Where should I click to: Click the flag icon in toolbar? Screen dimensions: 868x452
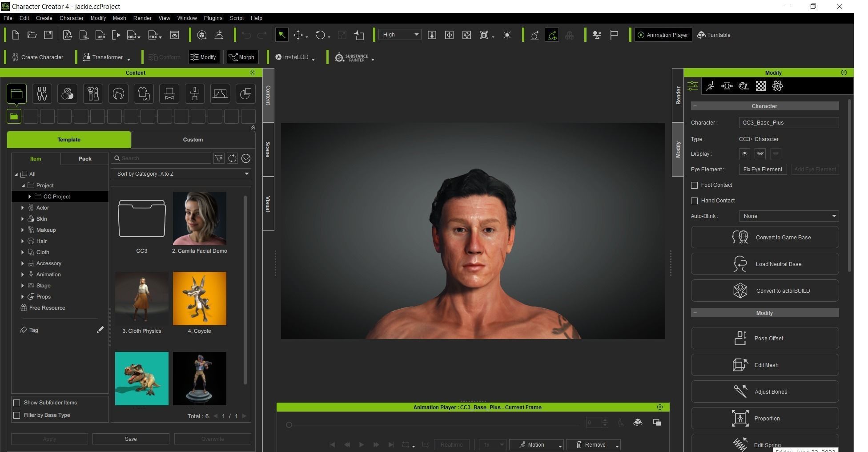[x=614, y=35]
